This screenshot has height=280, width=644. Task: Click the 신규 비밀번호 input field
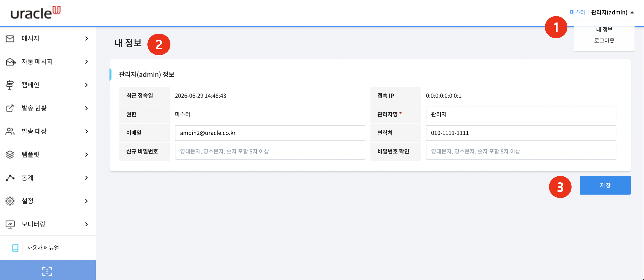coord(270,151)
